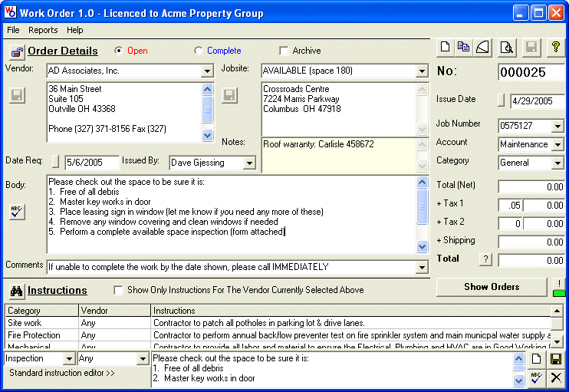Click Standard instruction editor >> link
Screen dimensions: 569x392
(x=62, y=373)
